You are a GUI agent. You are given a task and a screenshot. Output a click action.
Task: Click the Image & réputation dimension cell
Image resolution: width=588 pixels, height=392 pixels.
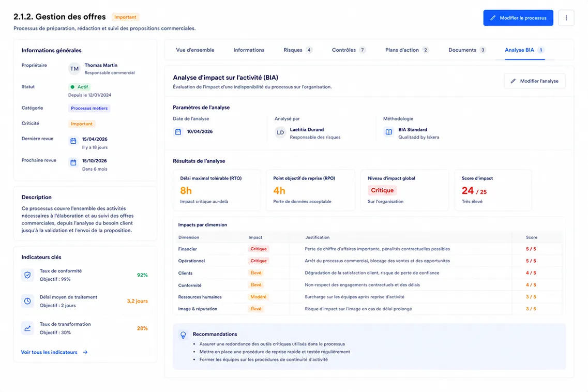198,309
